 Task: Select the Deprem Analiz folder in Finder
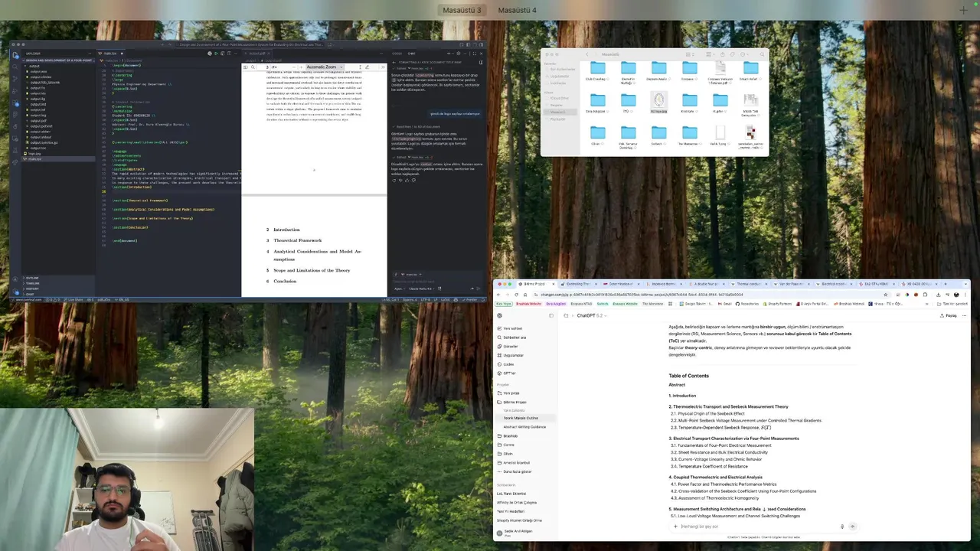(x=658, y=69)
